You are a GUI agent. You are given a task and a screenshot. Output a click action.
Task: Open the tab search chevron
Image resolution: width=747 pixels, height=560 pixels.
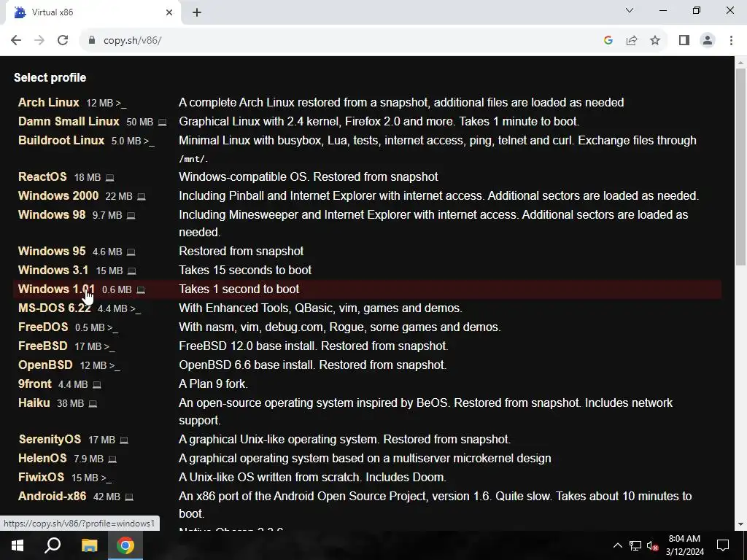pyautogui.click(x=630, y=10)
